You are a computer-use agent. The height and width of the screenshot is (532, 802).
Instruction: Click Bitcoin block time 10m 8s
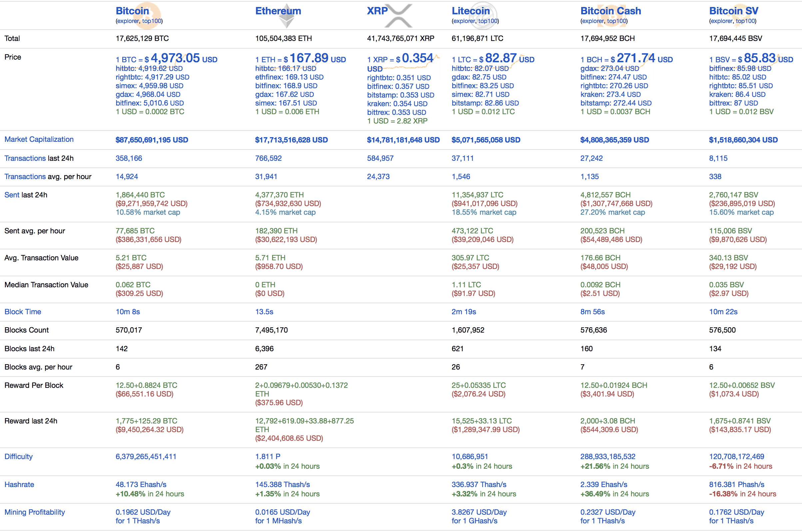[128, 312]
